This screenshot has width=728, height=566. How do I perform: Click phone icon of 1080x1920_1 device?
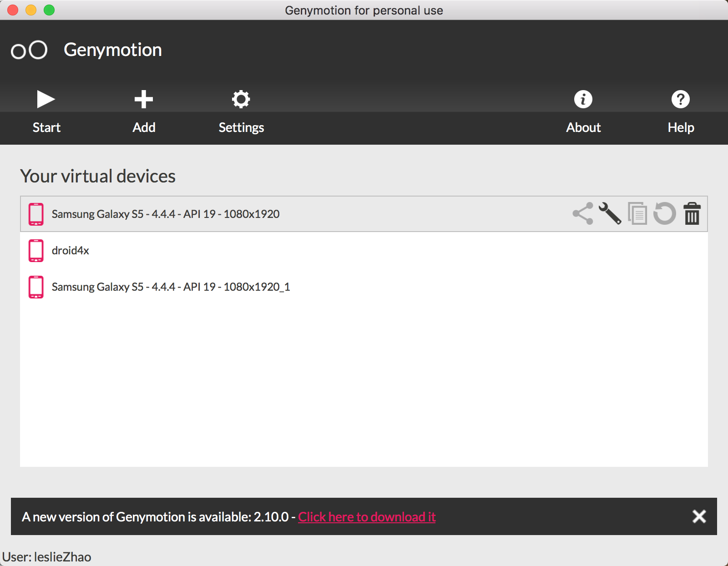click(x=36, y=287)
